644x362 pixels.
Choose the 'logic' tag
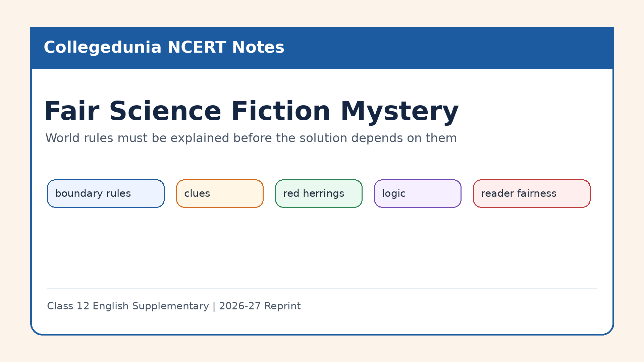pos(418,193)
